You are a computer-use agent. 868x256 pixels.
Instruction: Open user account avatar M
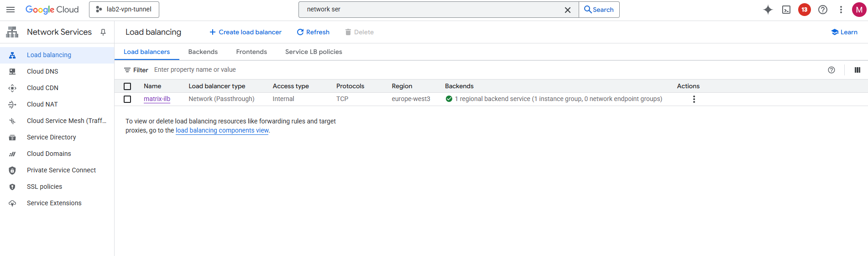tap(859, 10)
